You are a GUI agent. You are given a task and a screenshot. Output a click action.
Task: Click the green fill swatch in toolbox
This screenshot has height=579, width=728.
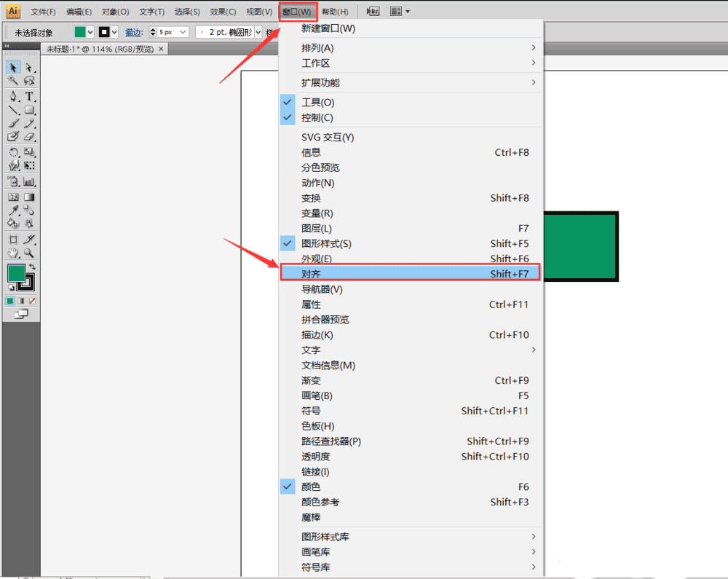pos(16,273)
